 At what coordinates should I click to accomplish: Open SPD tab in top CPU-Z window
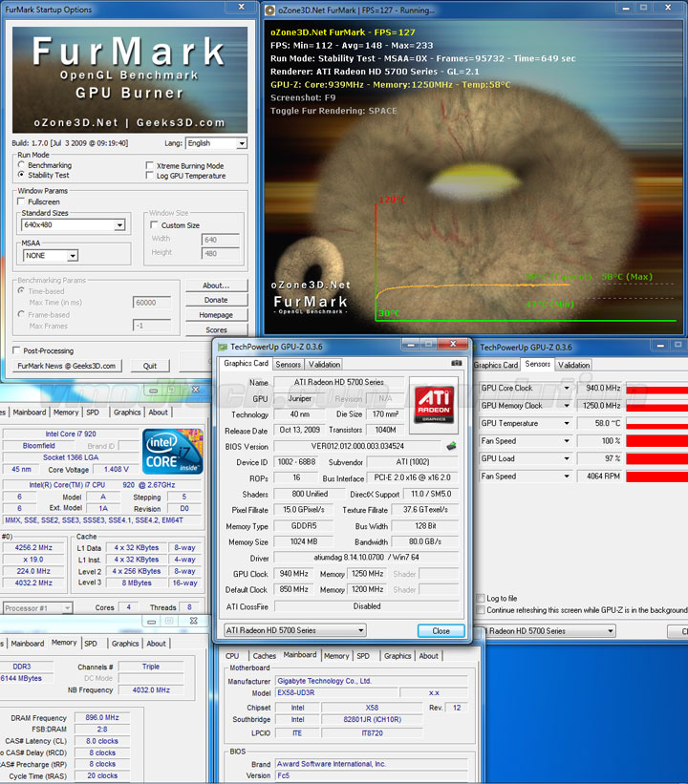pos(93,412)
